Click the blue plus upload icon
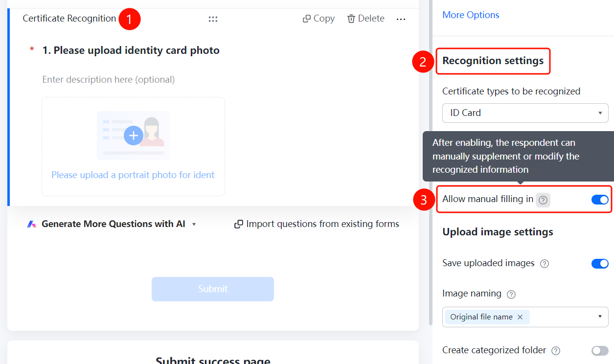Viewport: 614px width, 364px height. pos(133,136)
